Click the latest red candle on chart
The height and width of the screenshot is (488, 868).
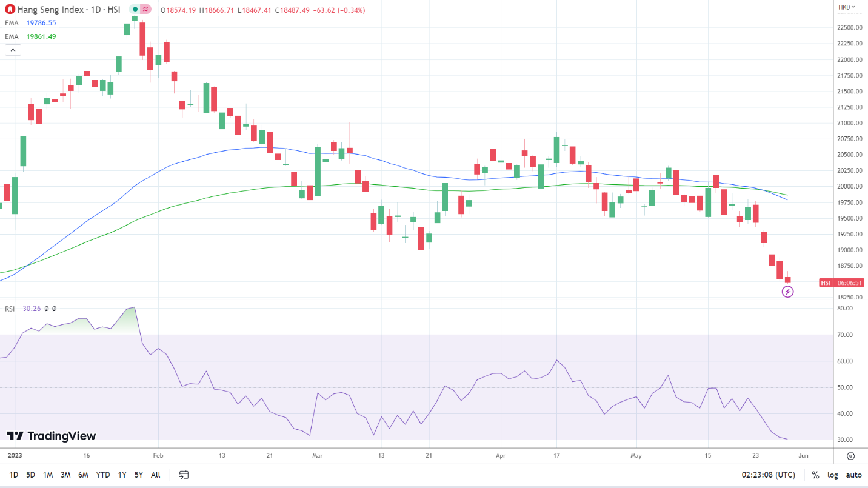click(788, 279)
